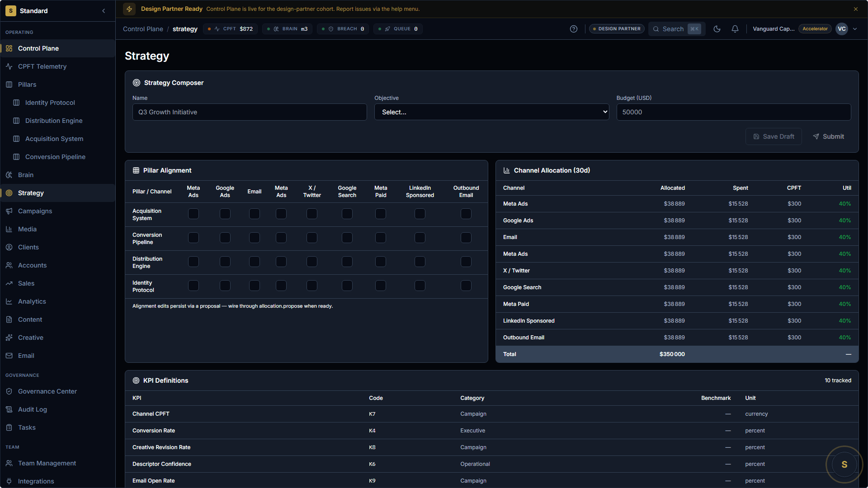This screenshot has height=488, width=868.
Task: Open the help question-mark icon
Action: pyautogui.click(x=574, y=29)
